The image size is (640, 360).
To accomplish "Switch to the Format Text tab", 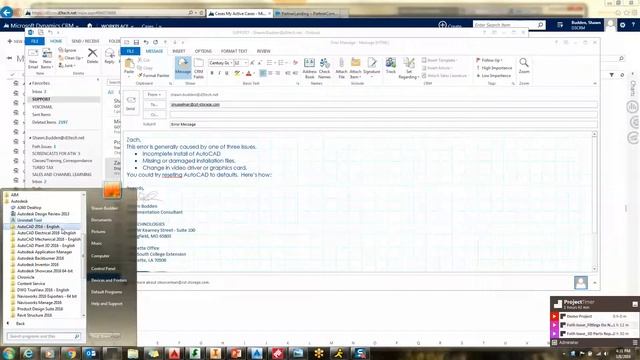I will coord(234,51).
